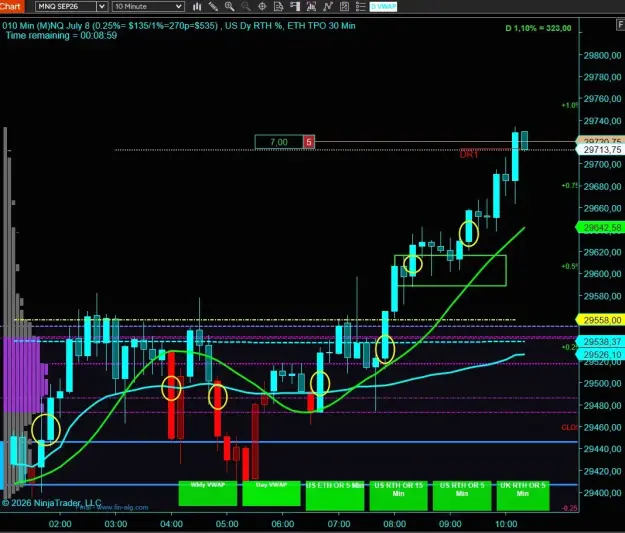Viewport: 625px width, 533px height.
Task: Enable the crosshair cursor tool
Action: click(262, 6)
